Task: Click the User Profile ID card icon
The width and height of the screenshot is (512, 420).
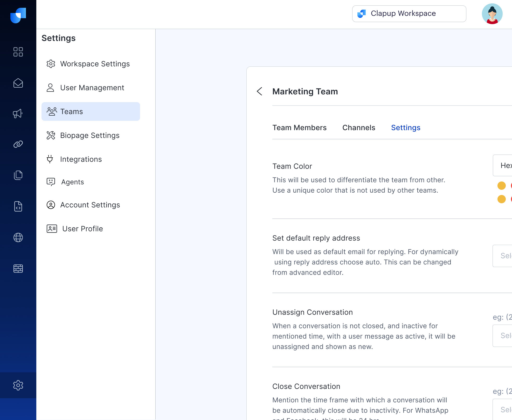Action: 52,229
